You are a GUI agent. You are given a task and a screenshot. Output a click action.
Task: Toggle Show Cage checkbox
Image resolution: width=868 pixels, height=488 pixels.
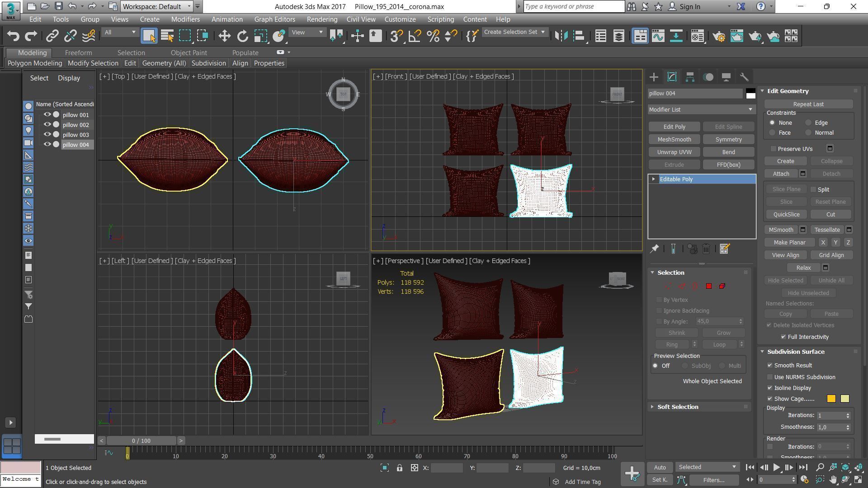(x=770, y=399)
